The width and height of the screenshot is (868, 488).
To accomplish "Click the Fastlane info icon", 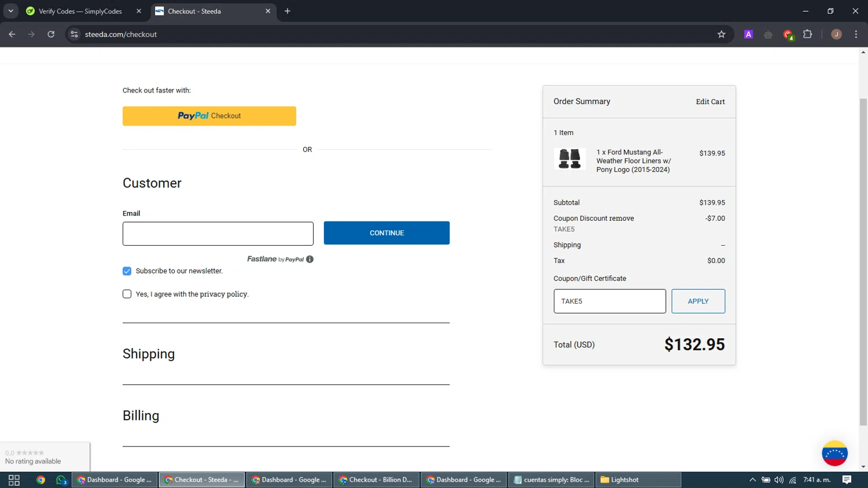I will (x=310, y=259).
